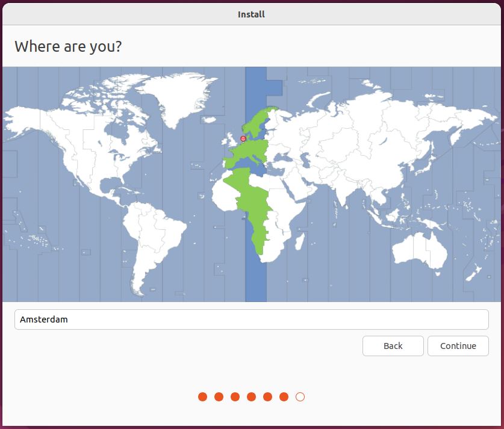The image size is (504, 429).
Task: Click the "Where are you?" heading
Action: point(68,46)
